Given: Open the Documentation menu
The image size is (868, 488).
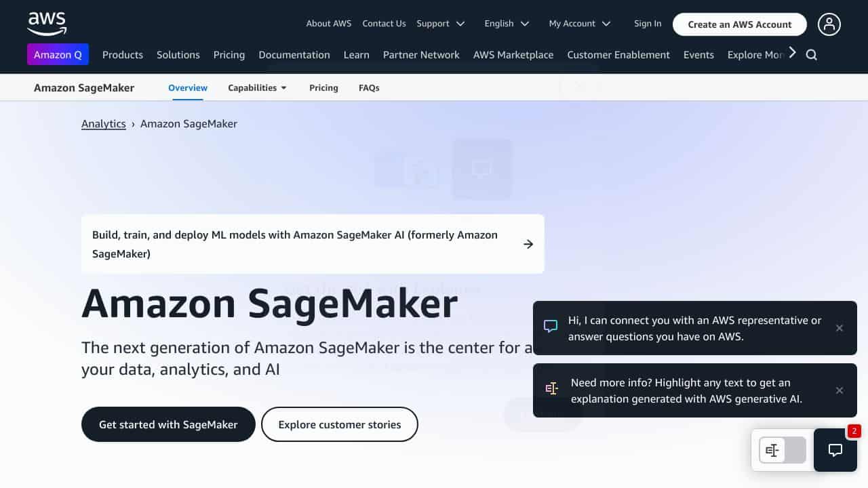Looking at the screenshot, I should point(294,55).
